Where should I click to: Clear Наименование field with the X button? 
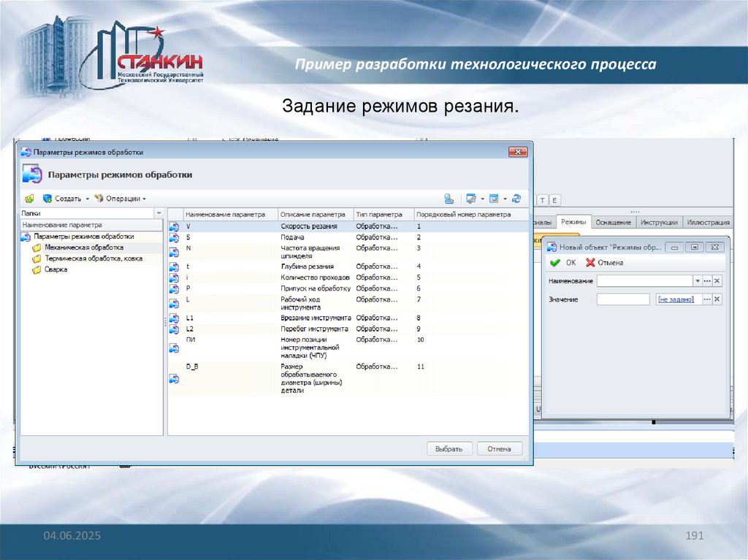717,281
